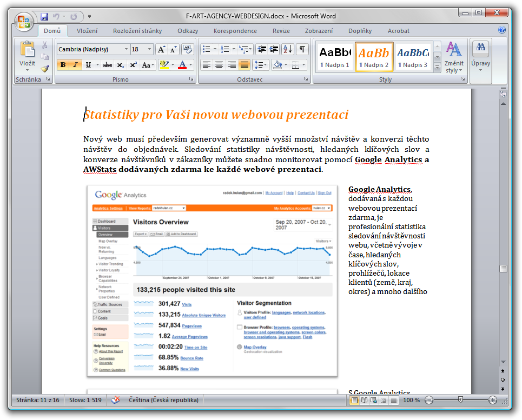Open the Office Button menu

24,22
